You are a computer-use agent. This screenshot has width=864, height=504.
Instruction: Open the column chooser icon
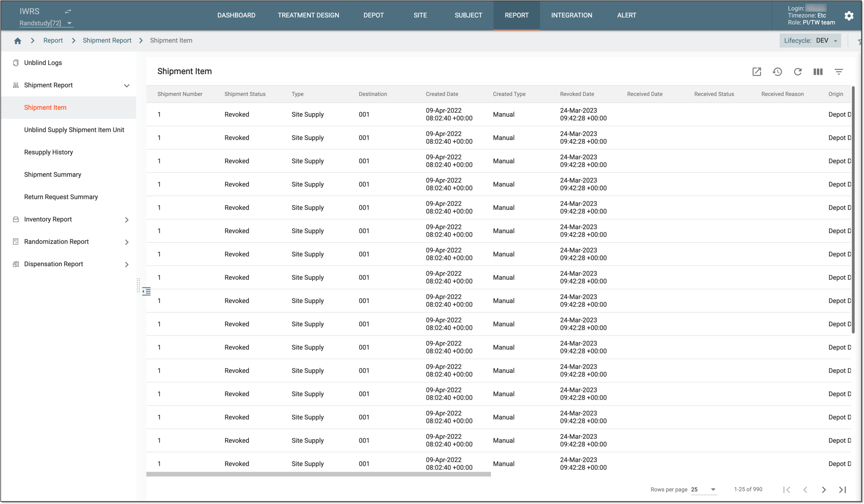818,72
